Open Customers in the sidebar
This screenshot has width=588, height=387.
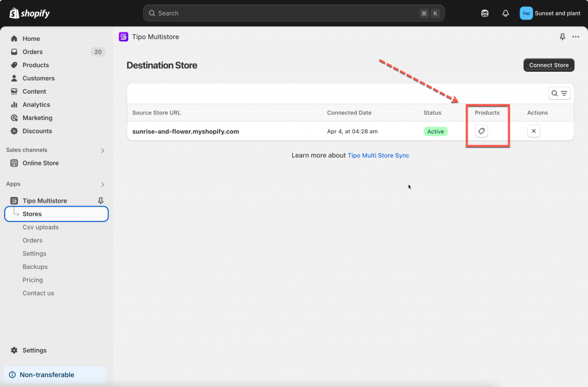tap(38, 78)
